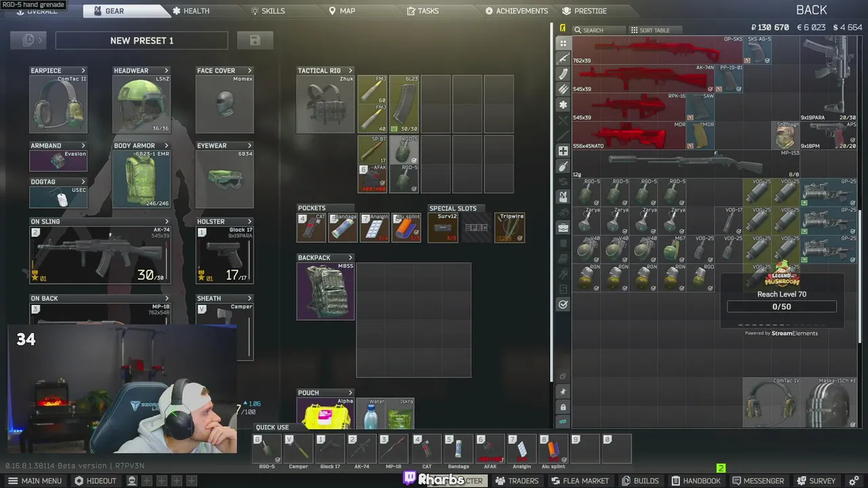
Task: Expand the TACTICAL RIG arrow
Action: click(351, 70)
